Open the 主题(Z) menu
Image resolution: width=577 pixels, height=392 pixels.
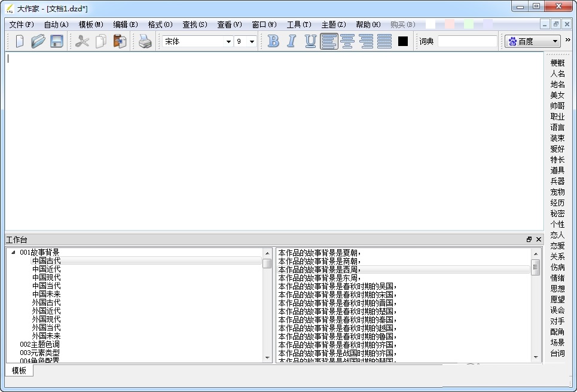(334, 24)
